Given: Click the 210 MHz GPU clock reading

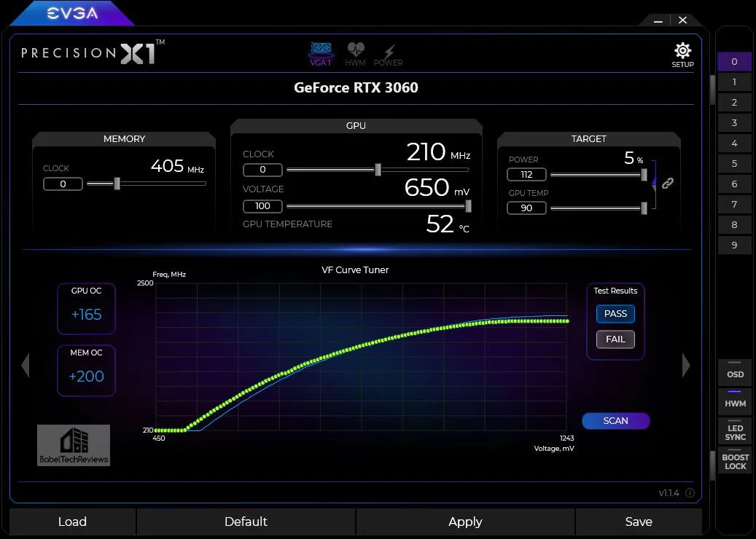Looking at the screenshot, I should [x=438, y=152].
